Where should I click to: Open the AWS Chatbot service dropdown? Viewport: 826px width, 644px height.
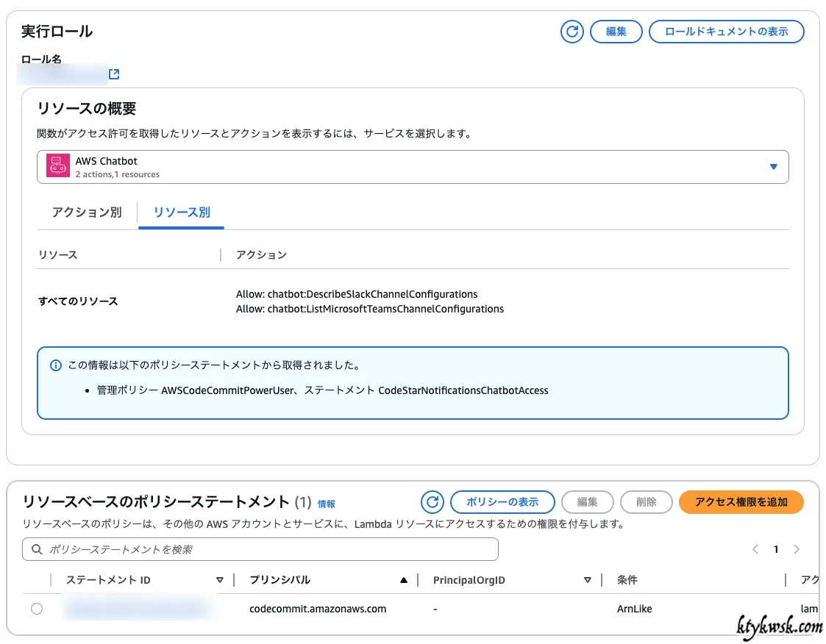(413, 167)
